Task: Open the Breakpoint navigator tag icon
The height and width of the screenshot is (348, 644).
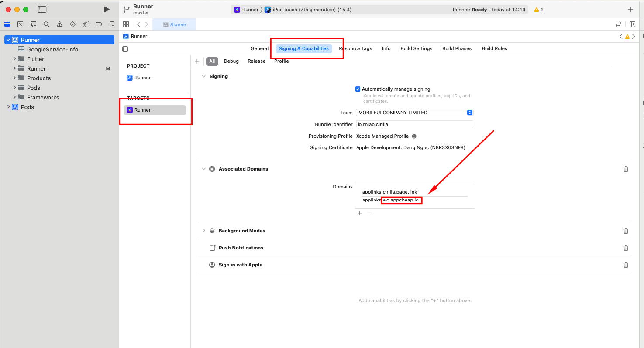Action: point(99,24)
